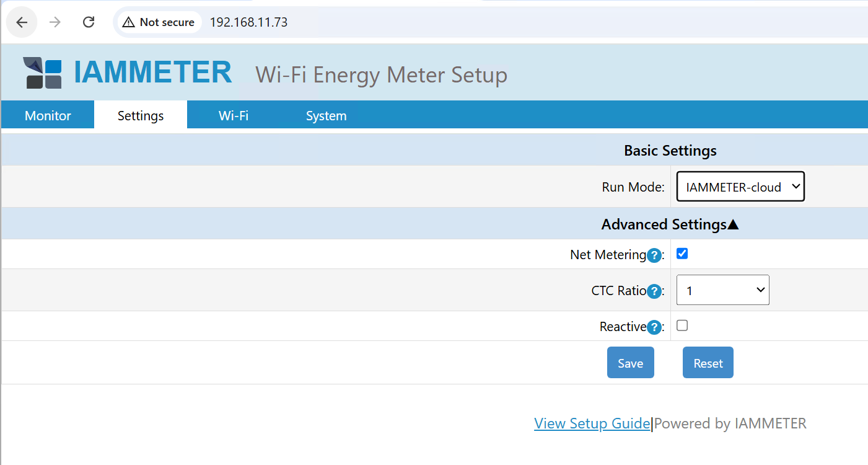Open the Reactive help question mark
Viewport: 868px width, 465px height.
(654, 327)
